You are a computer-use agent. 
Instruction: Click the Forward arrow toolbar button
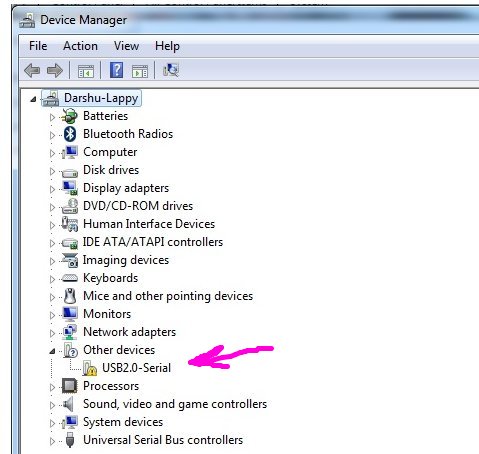click(55, 71)
